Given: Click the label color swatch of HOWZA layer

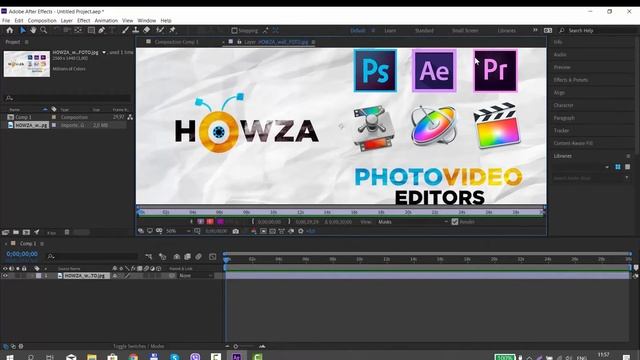Looking at the screenshot, I should click(38, 276).
